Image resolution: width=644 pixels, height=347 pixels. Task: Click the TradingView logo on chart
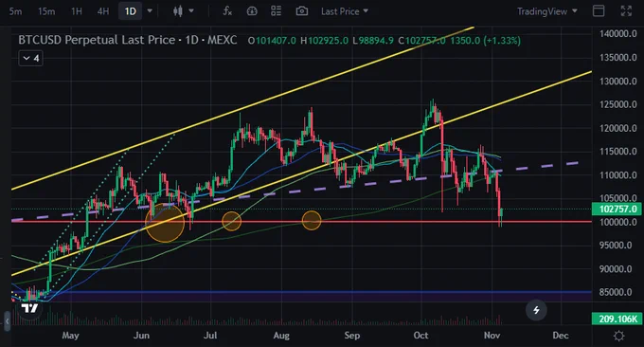(x=30, y=308)
